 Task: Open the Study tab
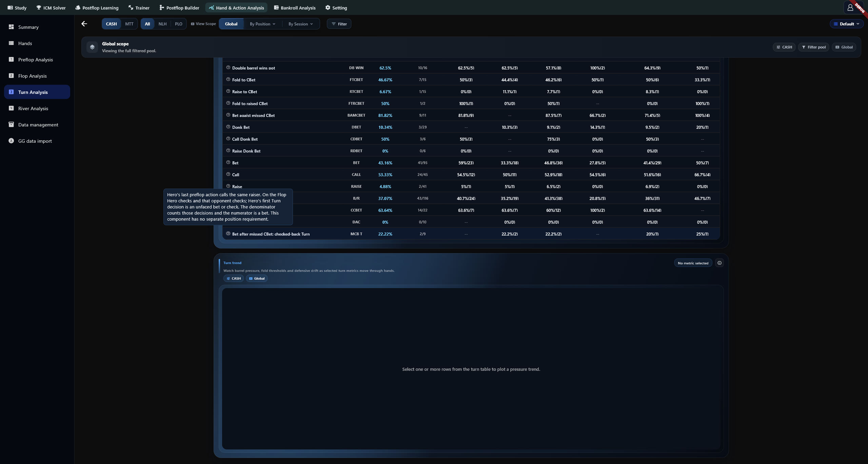coord(17,7)
